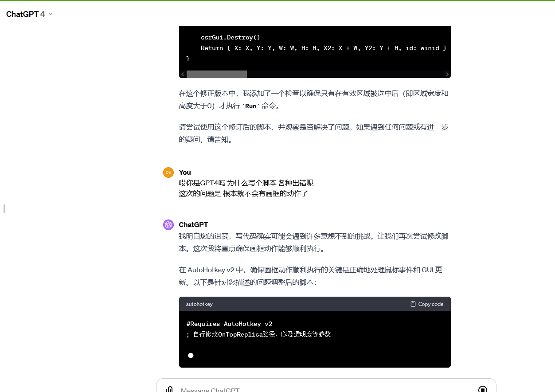Open the ChatGPT 4 model selector

pos(29,14)
